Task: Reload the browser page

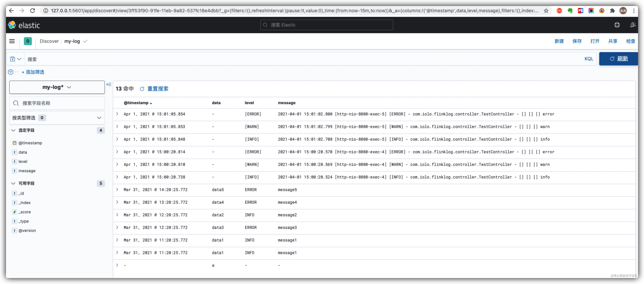Action: pyautogui.click(x=33, y=10)
